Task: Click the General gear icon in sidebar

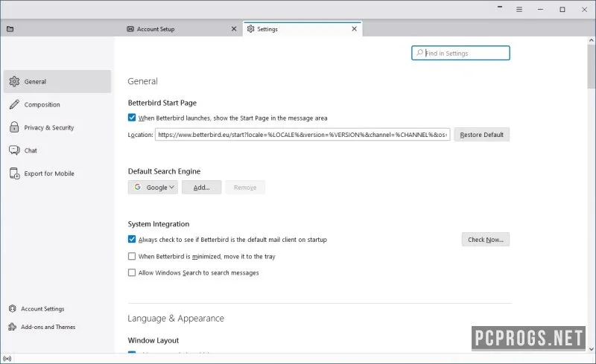Action: click(14, 81)
